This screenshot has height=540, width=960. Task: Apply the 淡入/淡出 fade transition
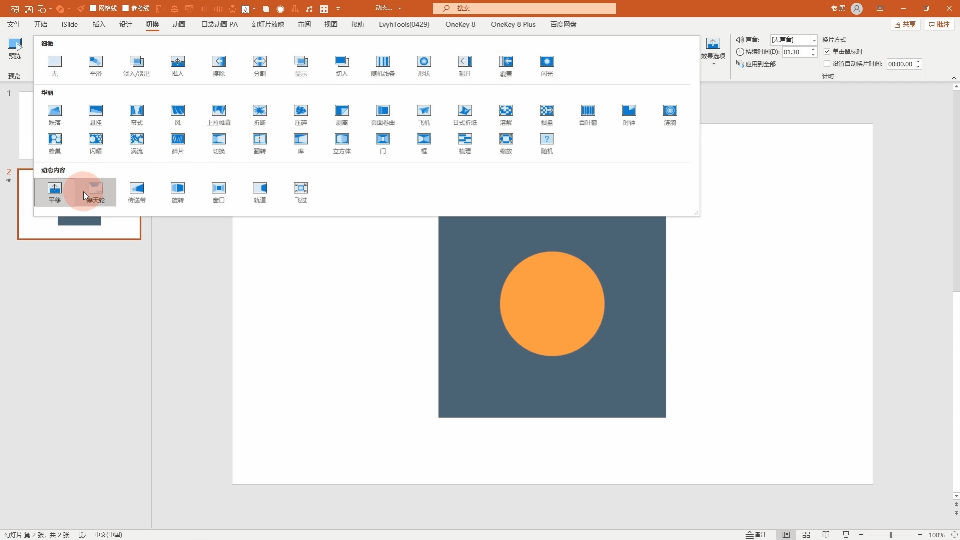tap(137, 65)
